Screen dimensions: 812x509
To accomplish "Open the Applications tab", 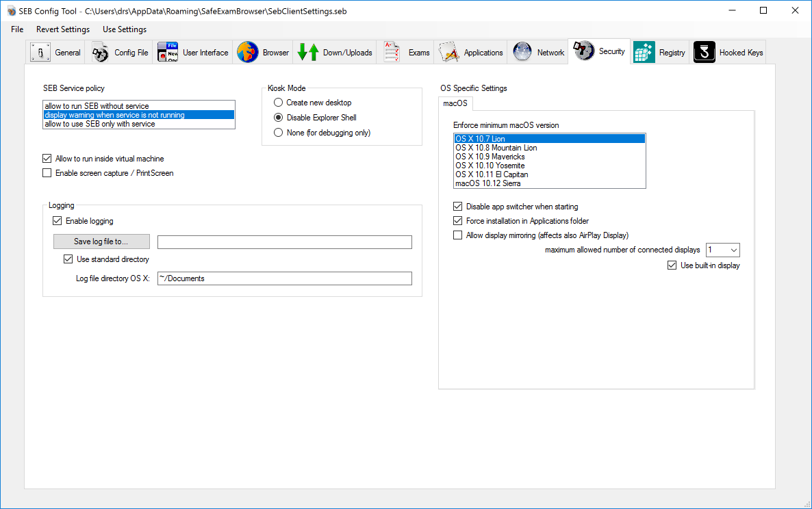I will coord(471,52).
